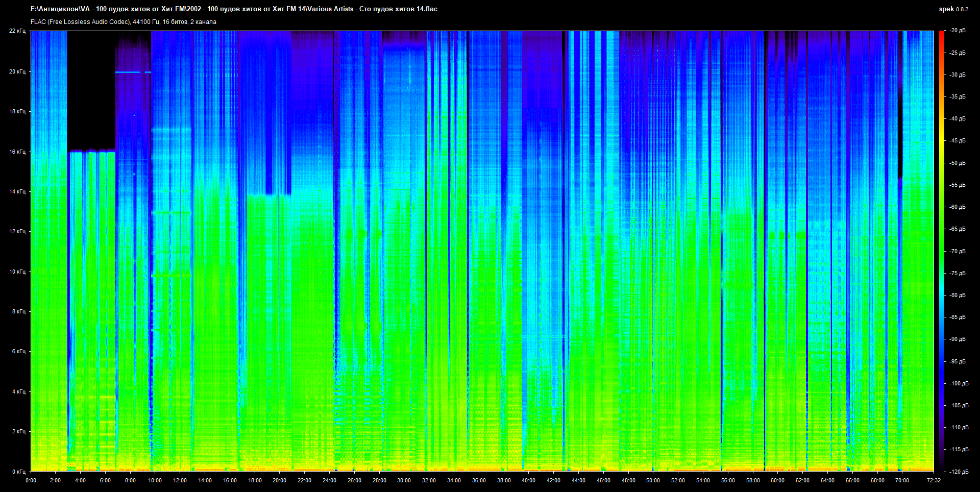Click the 54:00 time axis label
The width and height of the screenshot is (980, 492).
coord(703,480)
